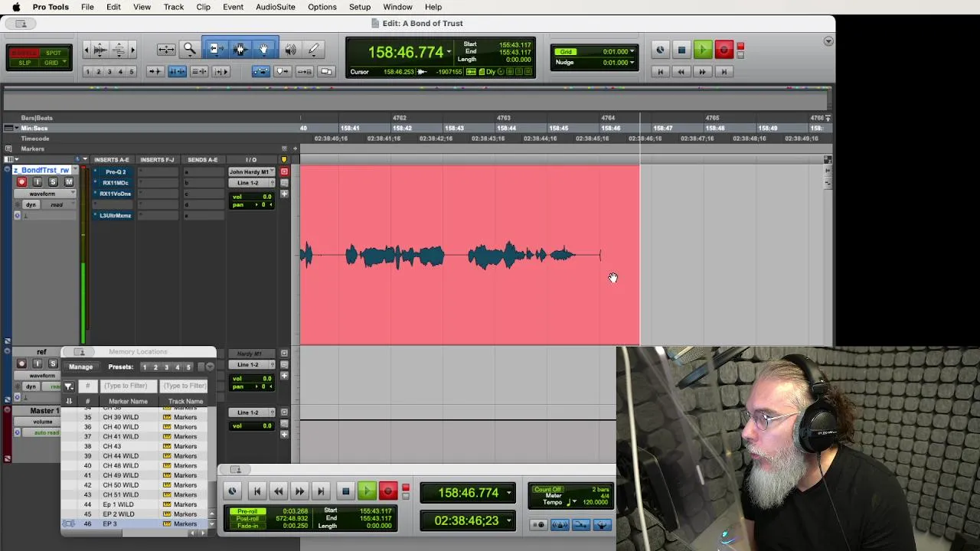Click Count Off in Transport window
The image size is (980, 551).
coord(547,489)
